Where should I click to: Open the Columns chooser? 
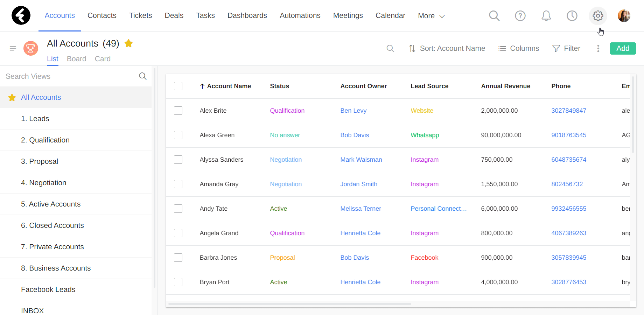pos(519,49)
